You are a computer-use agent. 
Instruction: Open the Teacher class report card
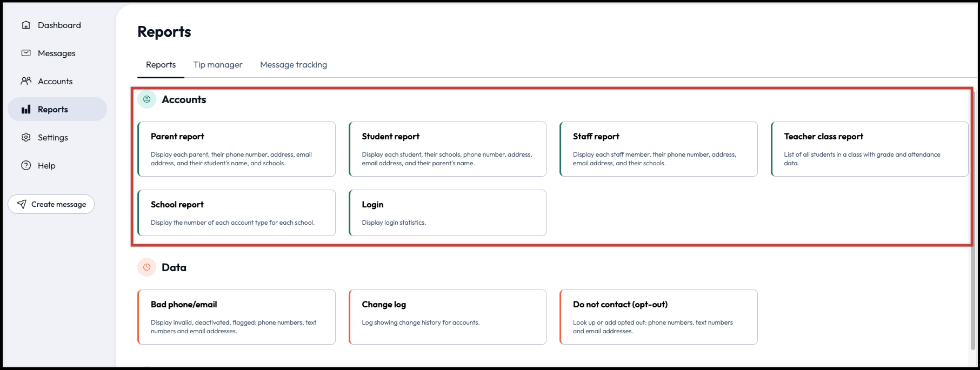pyautogui.click(x=869, y=149)
